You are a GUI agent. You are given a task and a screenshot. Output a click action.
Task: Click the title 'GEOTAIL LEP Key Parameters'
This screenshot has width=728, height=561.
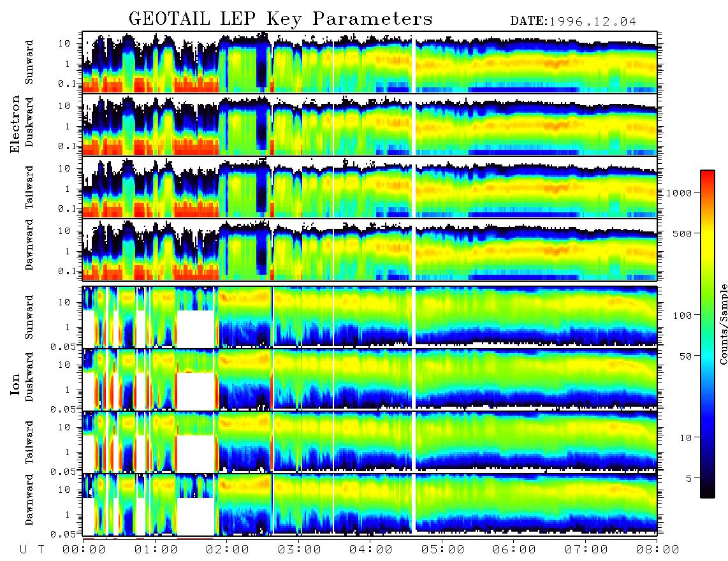pyautogui.click(x=280, y=19)
